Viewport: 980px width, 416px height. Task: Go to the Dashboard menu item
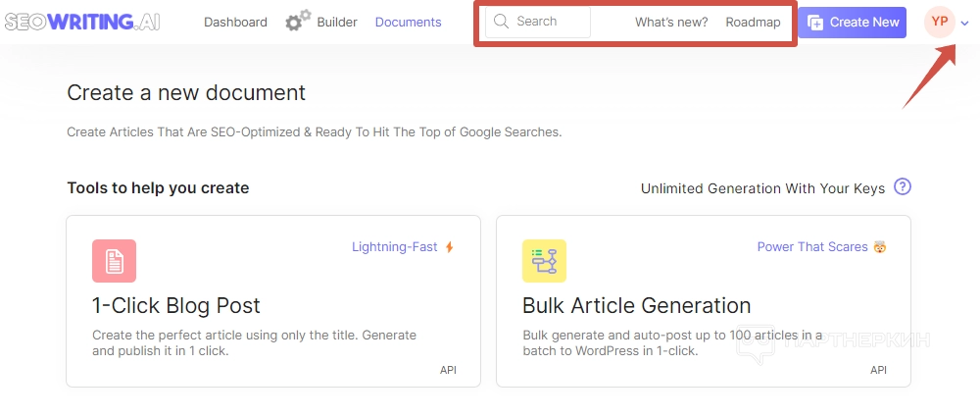[x=235, y=22]
